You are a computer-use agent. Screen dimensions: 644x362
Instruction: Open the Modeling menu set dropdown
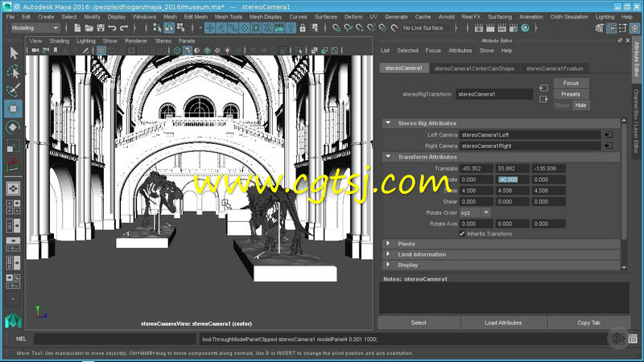coord(35,28)
